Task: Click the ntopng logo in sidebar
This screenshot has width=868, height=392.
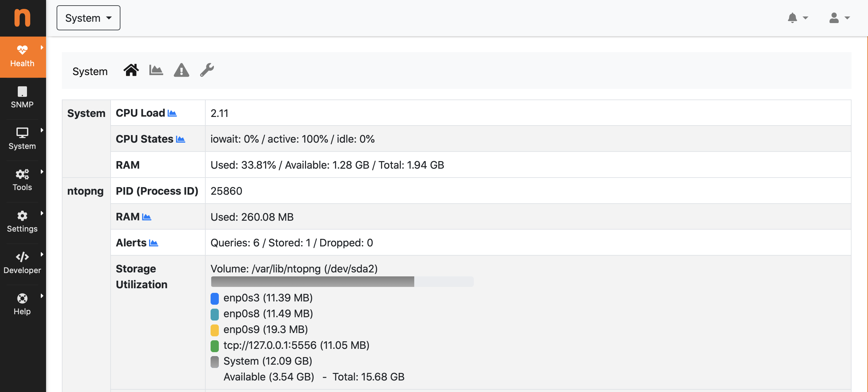Action: (x=22, y=17)
